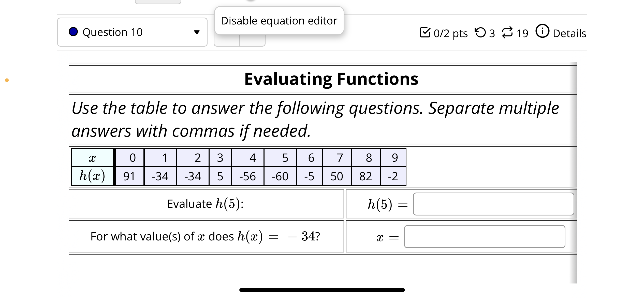This screenshot has height=298, width=644.
Task: Click the blue Question 10 status dot
Action: tap(73, 32)
